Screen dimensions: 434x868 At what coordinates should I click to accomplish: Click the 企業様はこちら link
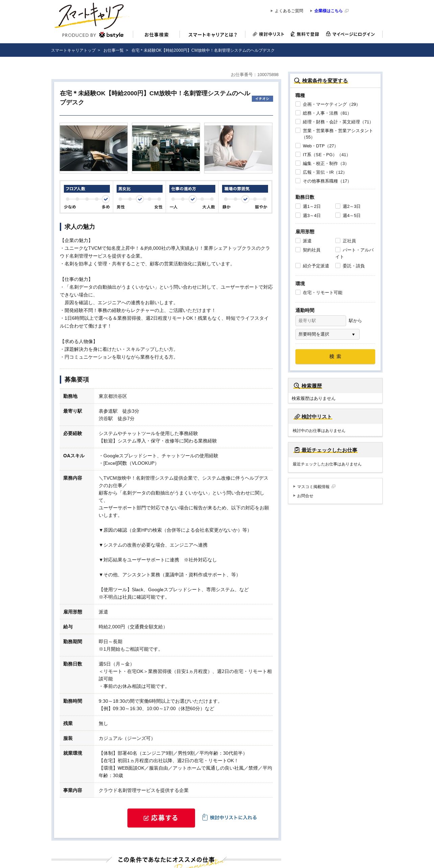(x=328, y=11)
